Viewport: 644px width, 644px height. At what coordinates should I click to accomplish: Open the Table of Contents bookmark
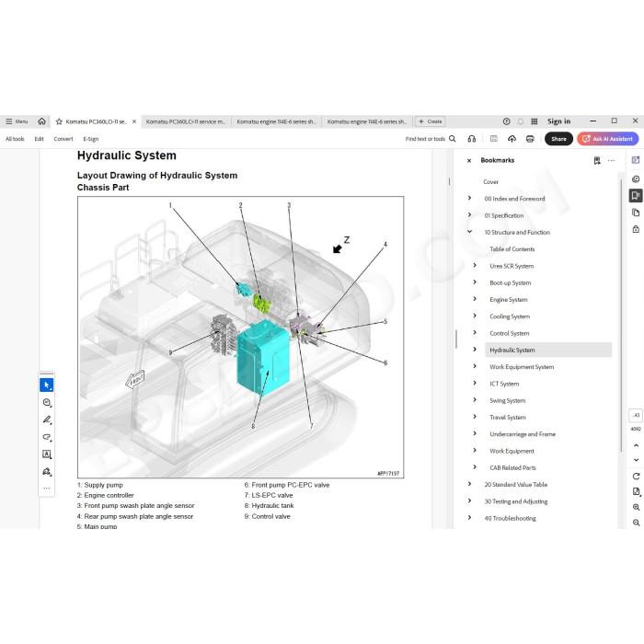[x=512, y=249]
